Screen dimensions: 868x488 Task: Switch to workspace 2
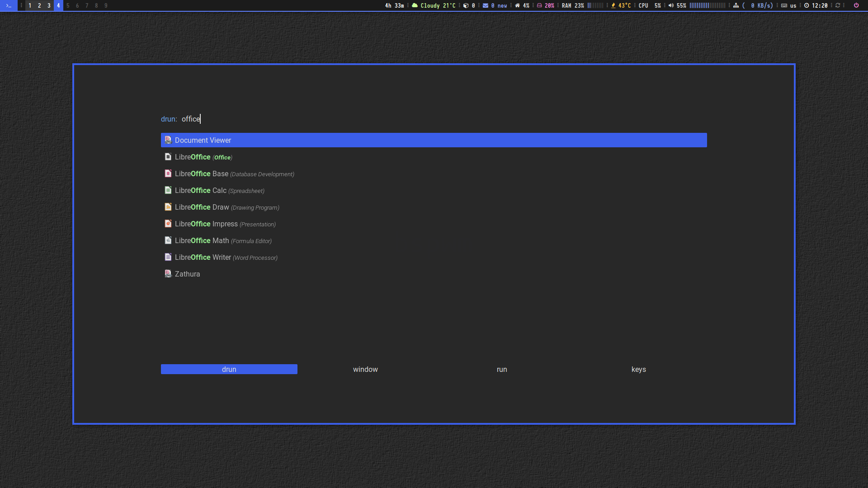coord(39,5)
